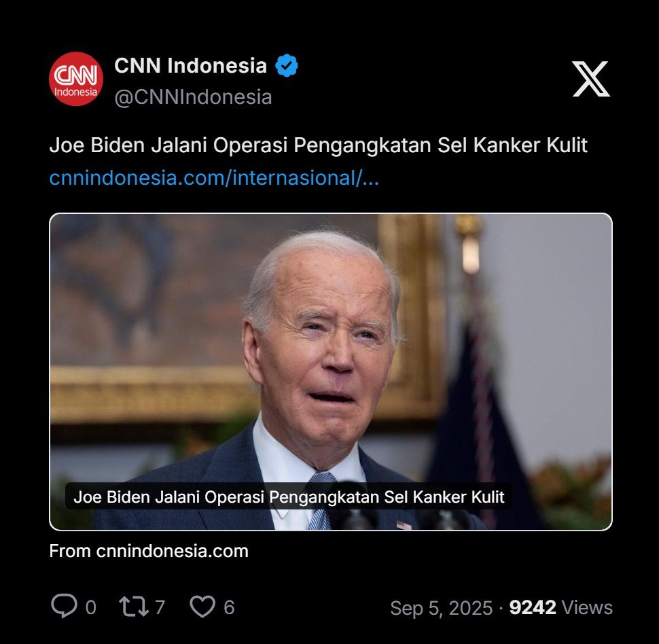The image size is (659, 644).
Task: Click the reply count 0
Action: pyautogui.click(x=91, y=607)
